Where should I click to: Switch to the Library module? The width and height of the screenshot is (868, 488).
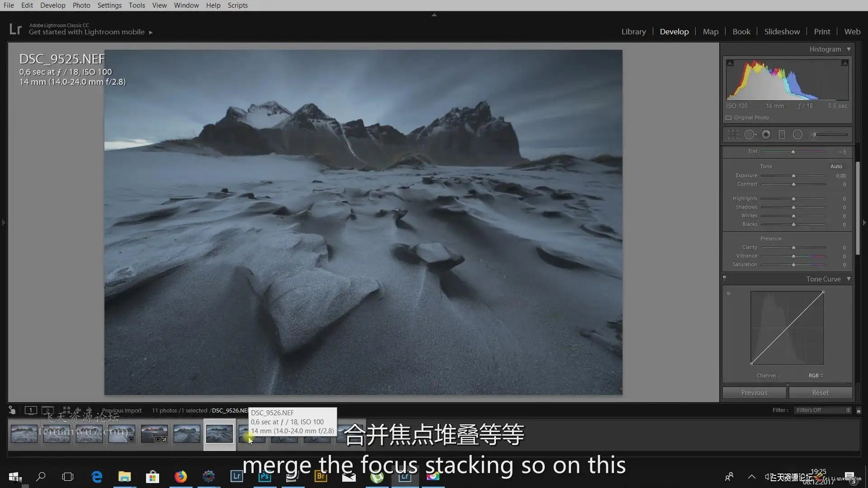633,32
